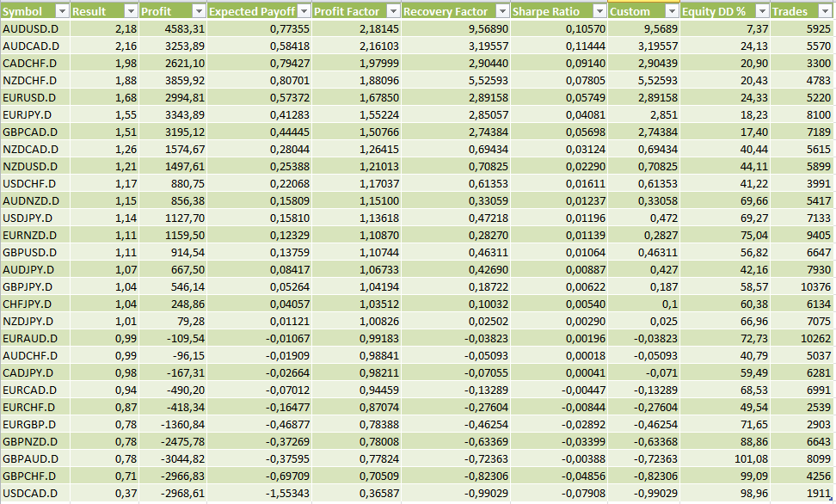Select the AUDUSD.D symbol cell
The width and height of the screenshot is (836, 504).
coord(35,28)
